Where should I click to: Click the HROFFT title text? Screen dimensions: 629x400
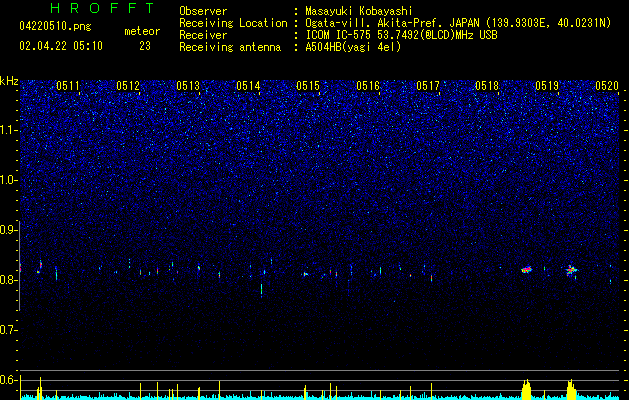tap(102, 8)
